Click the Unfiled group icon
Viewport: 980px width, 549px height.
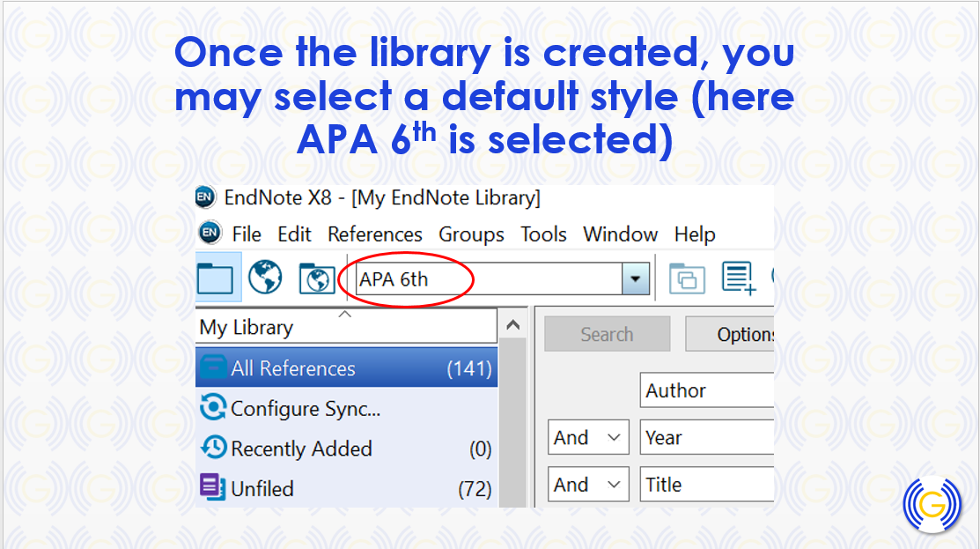[213, 487]
